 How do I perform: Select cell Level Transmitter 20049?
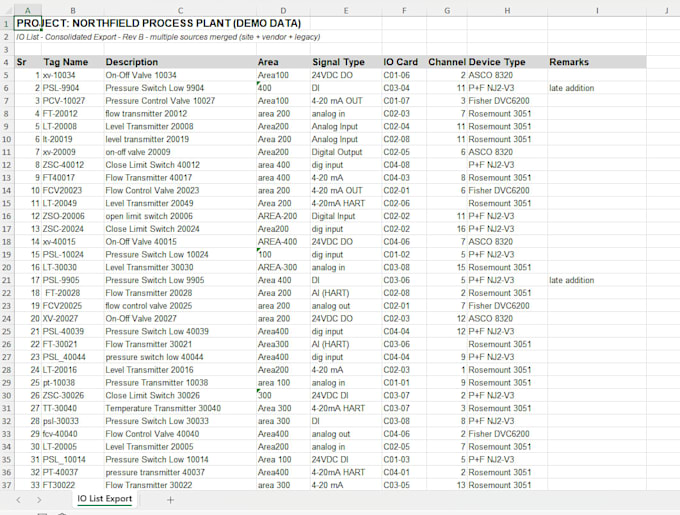click(180, 203)
